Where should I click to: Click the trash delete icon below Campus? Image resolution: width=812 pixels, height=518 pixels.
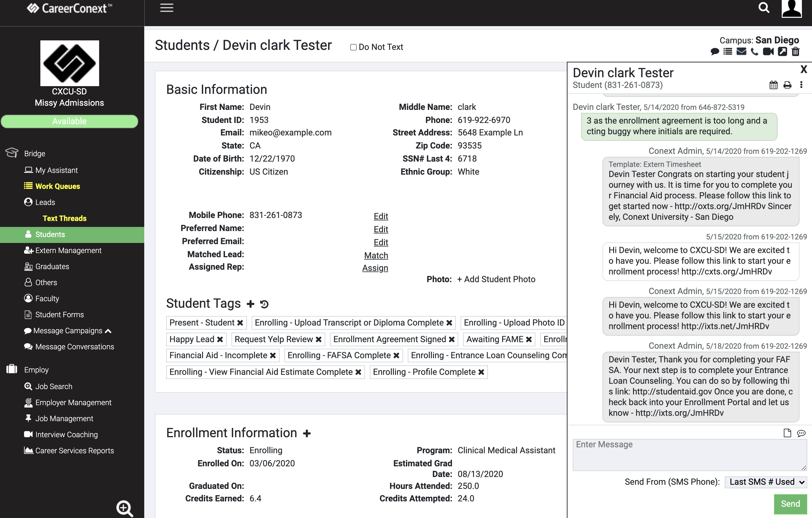795,52
